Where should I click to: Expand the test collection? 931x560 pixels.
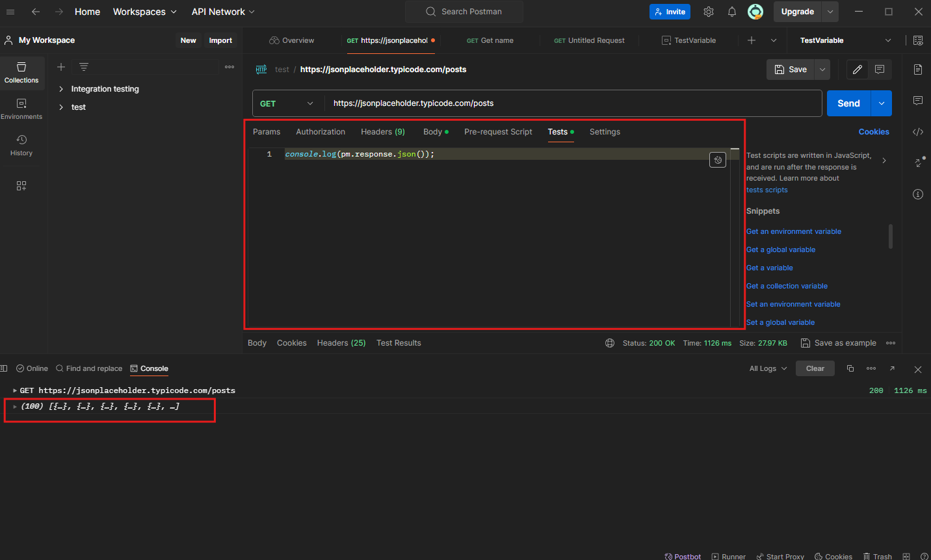(x=61, y=107)
